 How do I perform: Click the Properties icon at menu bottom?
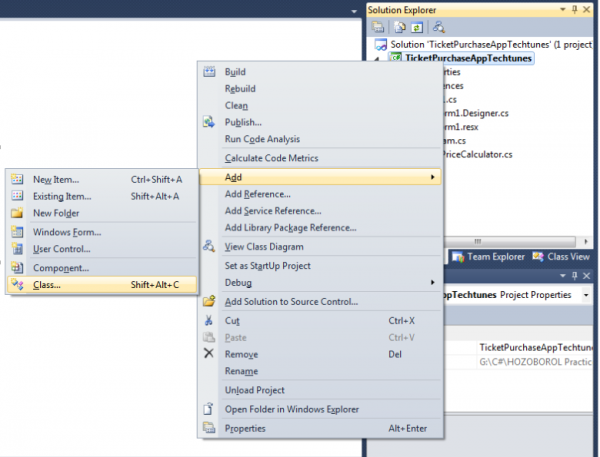(209, 428)
